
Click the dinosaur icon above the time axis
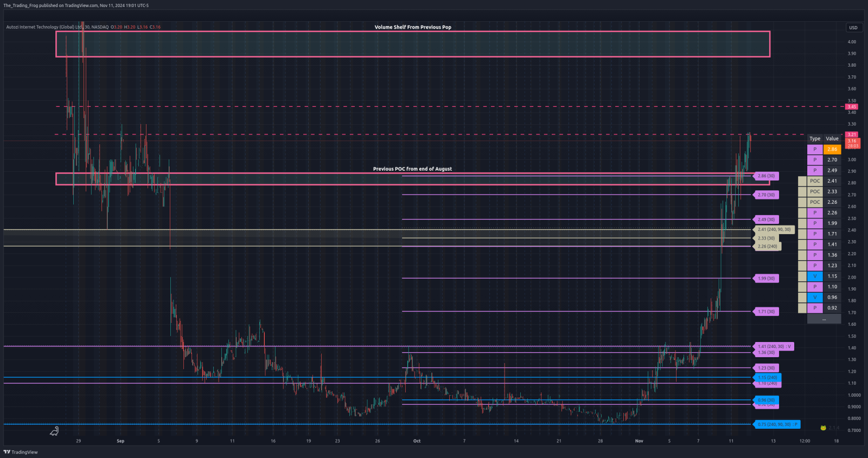coord(54,431)
